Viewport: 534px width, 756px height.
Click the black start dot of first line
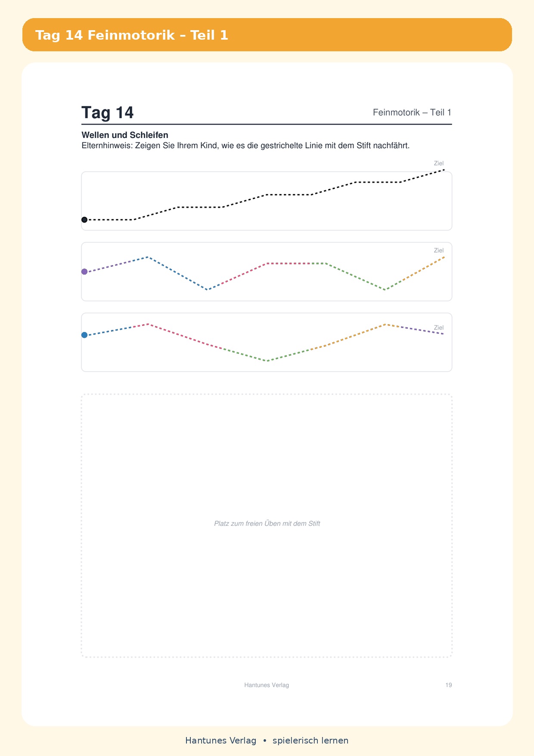[84, 220]
